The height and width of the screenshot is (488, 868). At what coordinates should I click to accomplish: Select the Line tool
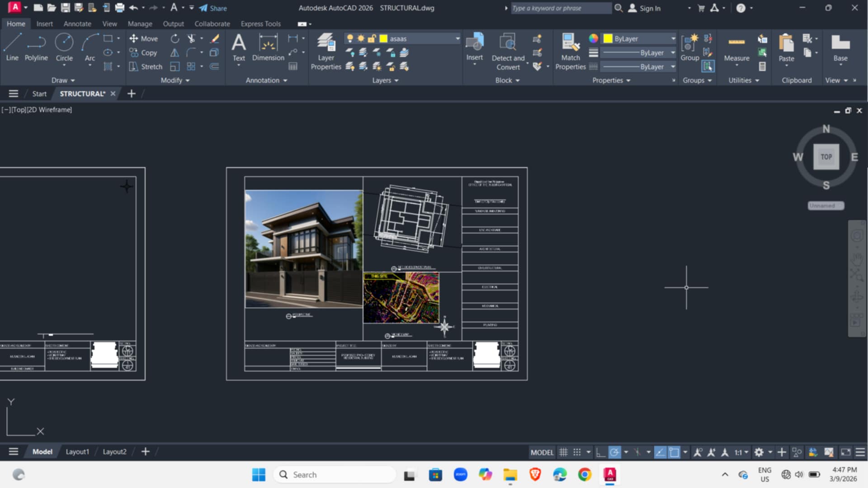click(12, 47)
